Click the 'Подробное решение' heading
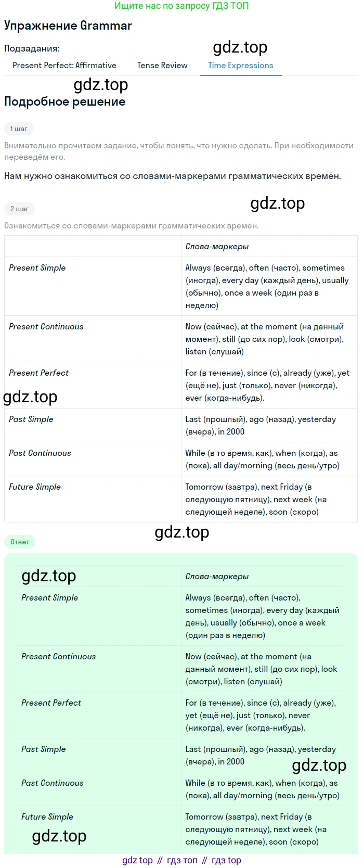The height and width of the screenshot is (868, 364). [x=65, y=101]
